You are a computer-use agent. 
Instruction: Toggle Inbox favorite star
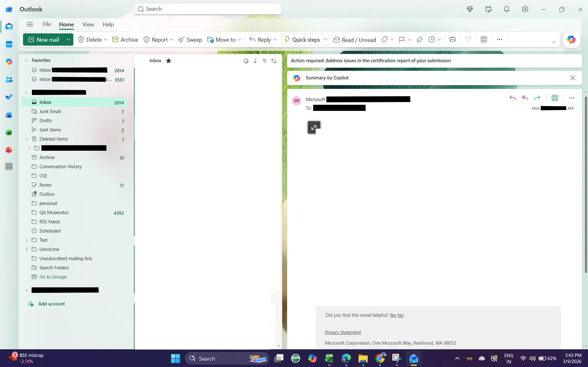tap(168, 61)
